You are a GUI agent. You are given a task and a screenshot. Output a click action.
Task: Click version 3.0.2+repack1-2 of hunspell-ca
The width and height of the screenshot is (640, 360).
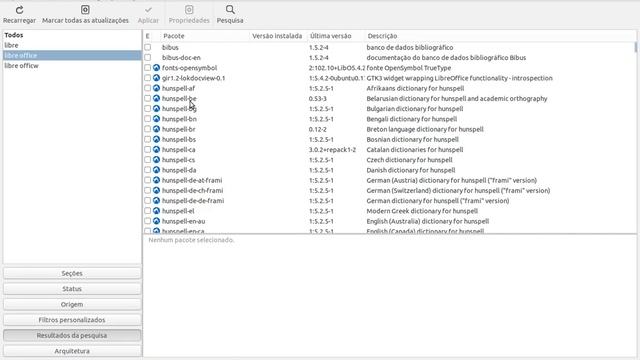point(332,149)
